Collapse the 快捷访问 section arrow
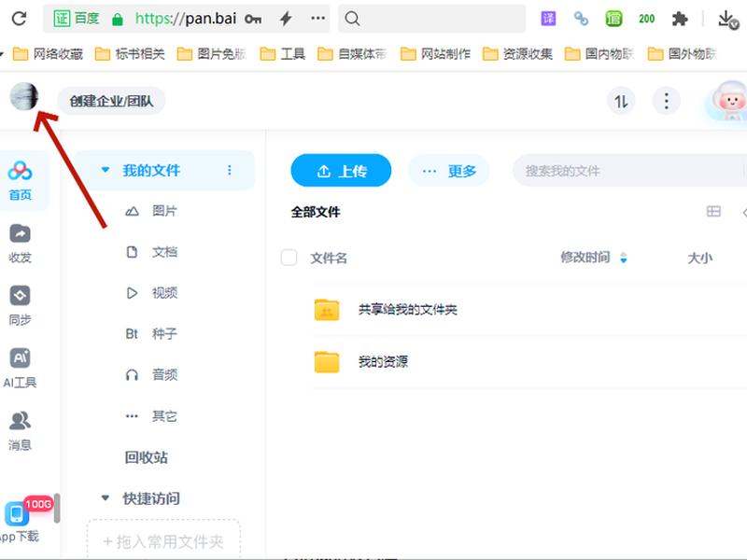747x560 pixels. point(106,498)
